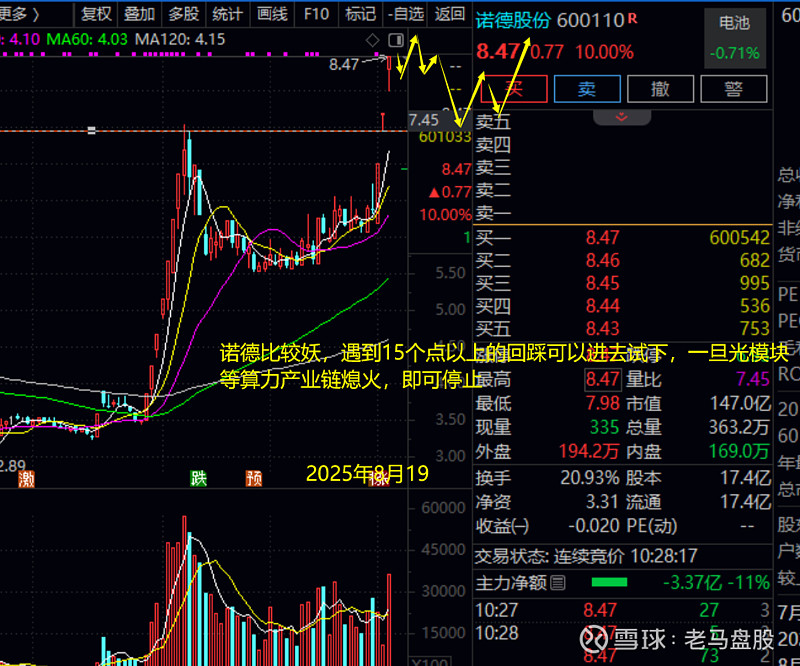The image size is (800, 666).
Task: Open the 电池 sector tag
Action: pos(735,38)
